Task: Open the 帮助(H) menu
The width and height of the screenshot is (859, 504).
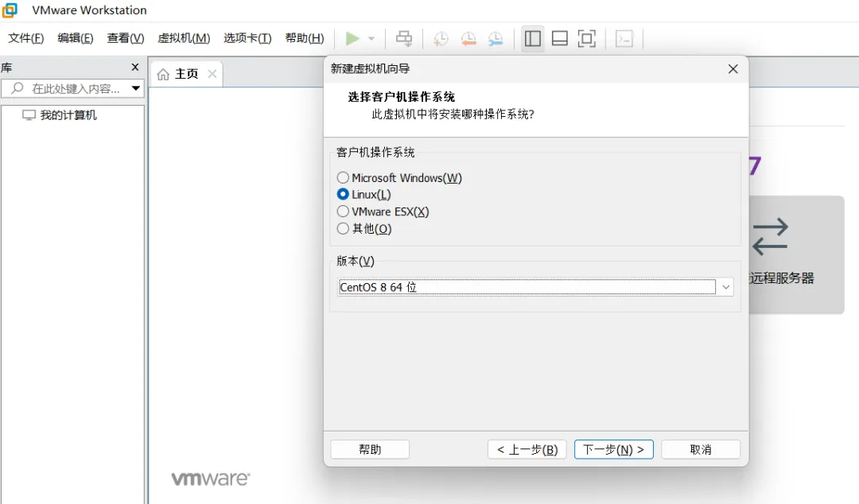Action: (305, 38)
